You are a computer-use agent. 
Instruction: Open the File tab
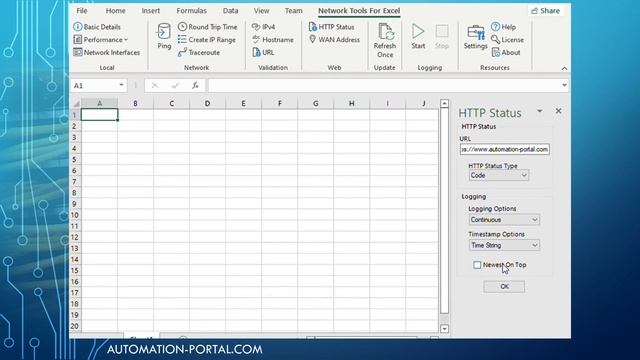82,11
